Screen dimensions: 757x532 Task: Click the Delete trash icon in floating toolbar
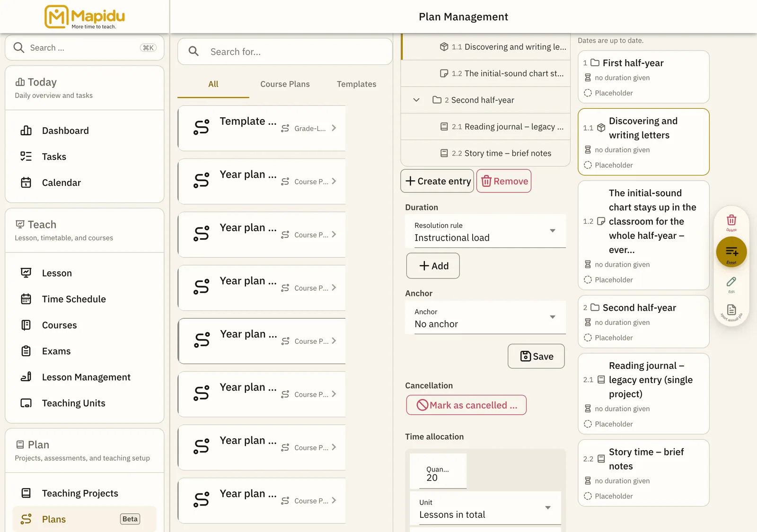[731, 220]
